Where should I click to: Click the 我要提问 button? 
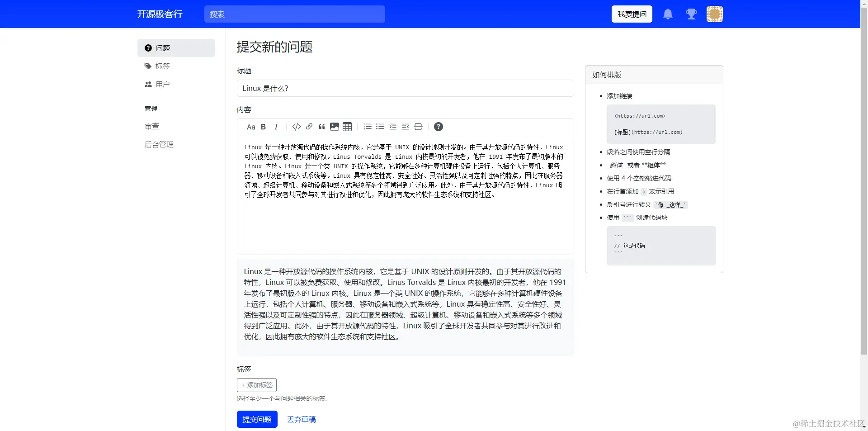point(632,14)
